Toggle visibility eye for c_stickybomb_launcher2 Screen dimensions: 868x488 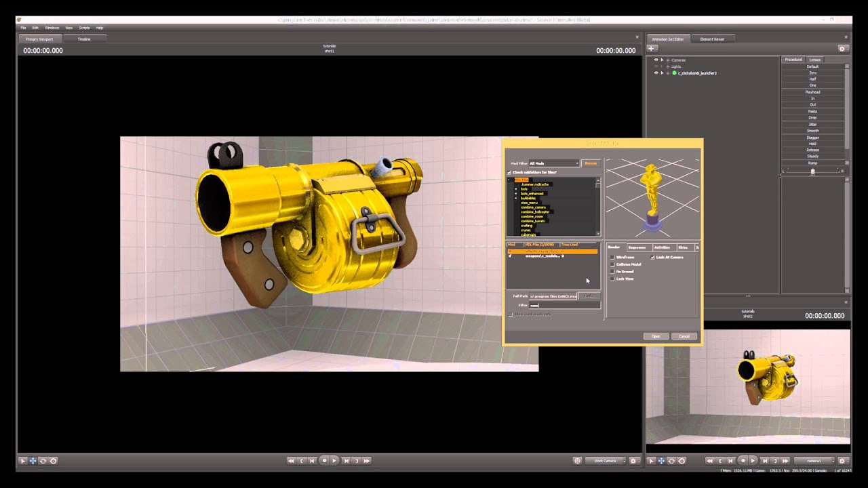click(x=656, y=73)
